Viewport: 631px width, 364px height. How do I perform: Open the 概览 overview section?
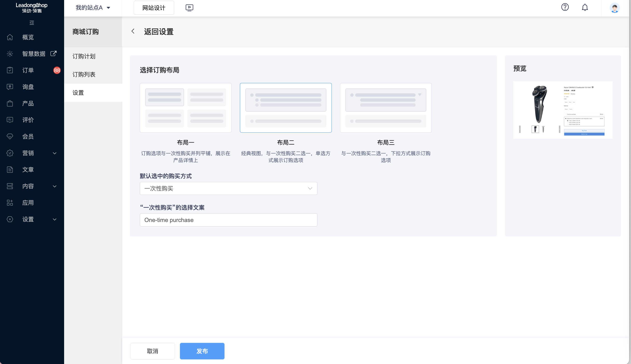[28, 37]
